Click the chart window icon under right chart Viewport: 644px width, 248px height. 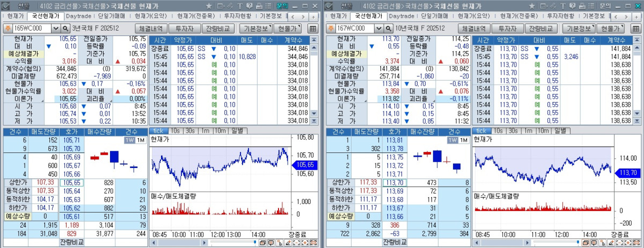[x=585, y=243]
